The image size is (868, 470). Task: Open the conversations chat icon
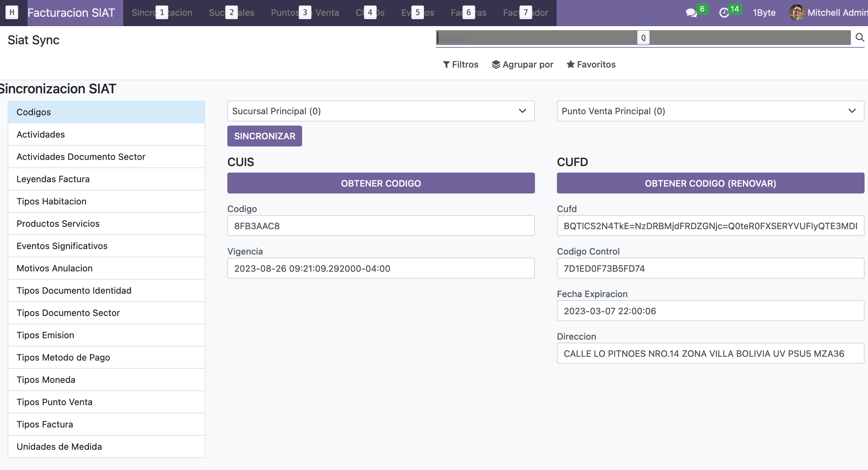tap(691, 13)
